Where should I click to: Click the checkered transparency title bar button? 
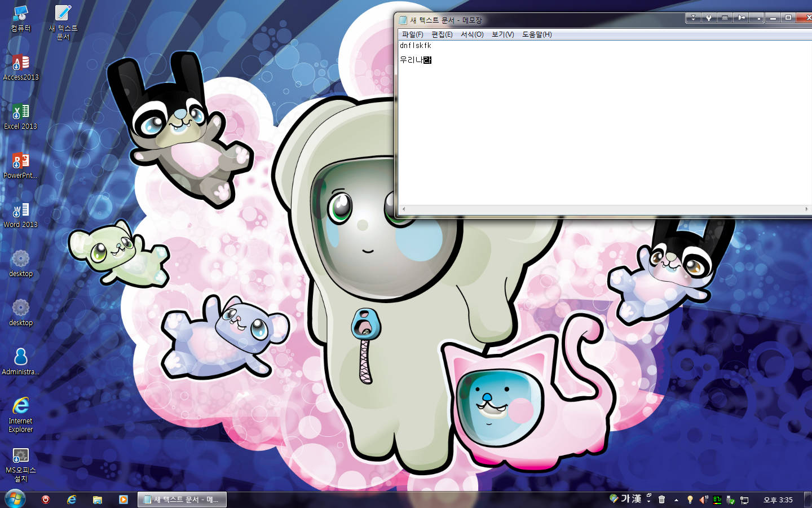pos(725,18)
